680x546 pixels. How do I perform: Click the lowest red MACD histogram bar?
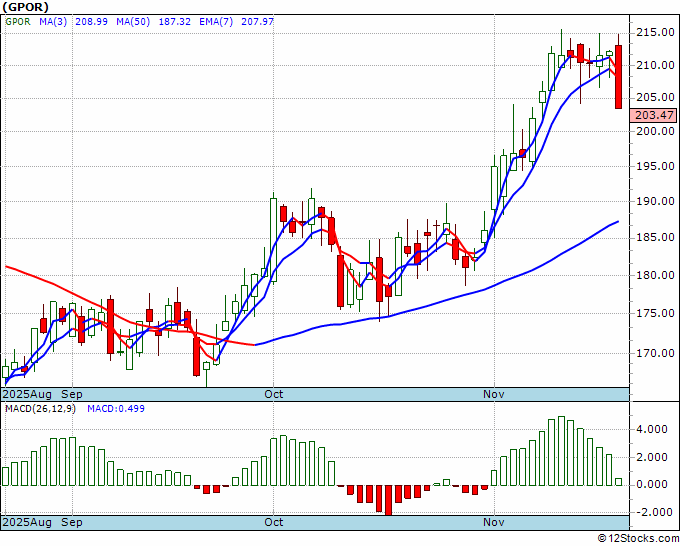(388, 500)
